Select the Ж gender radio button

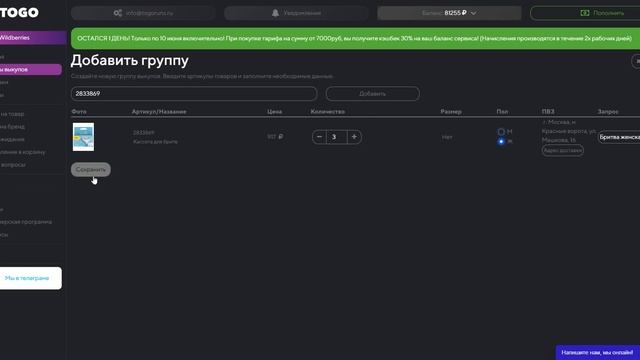click(501, 142)
